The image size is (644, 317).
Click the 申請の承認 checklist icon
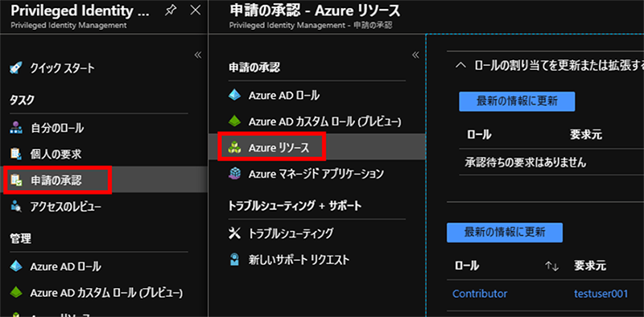[x=15, y=180]
